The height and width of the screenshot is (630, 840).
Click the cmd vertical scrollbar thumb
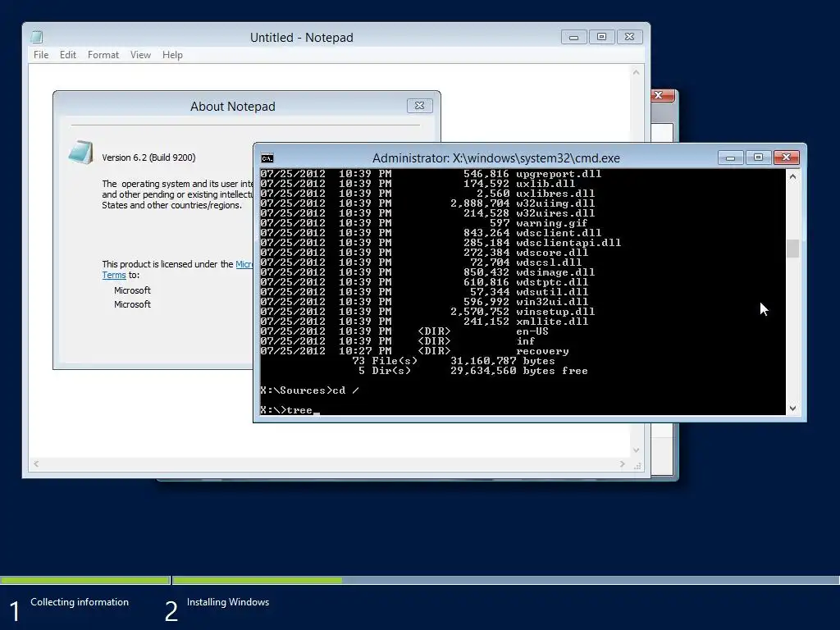pos(793,249)
